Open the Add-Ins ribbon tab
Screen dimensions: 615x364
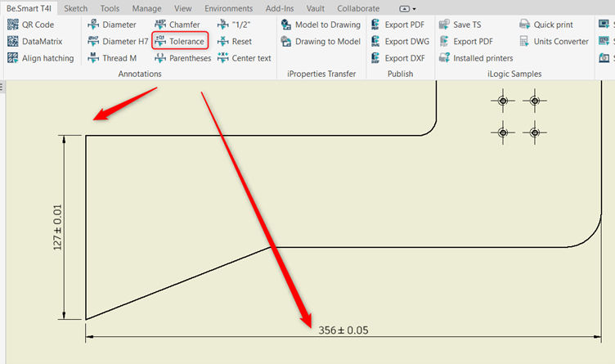(x=280, y=8)
